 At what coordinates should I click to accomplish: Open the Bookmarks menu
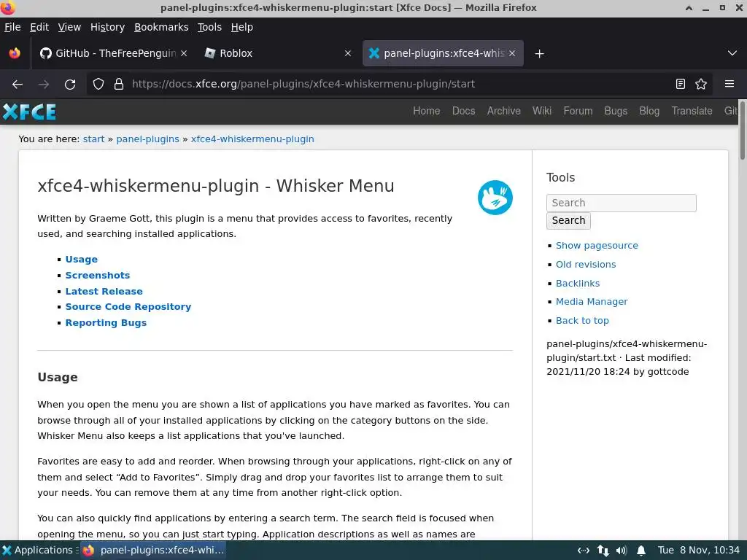coord(161,27)
